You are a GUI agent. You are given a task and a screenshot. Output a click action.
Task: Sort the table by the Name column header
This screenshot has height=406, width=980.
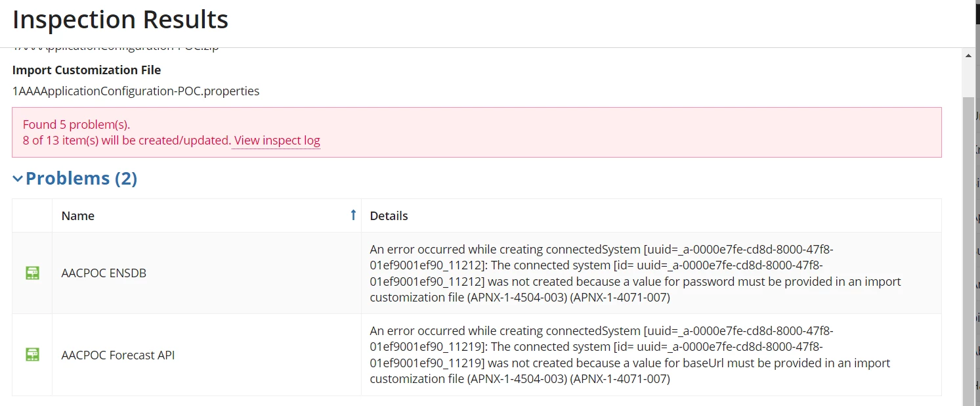point(77,215)
